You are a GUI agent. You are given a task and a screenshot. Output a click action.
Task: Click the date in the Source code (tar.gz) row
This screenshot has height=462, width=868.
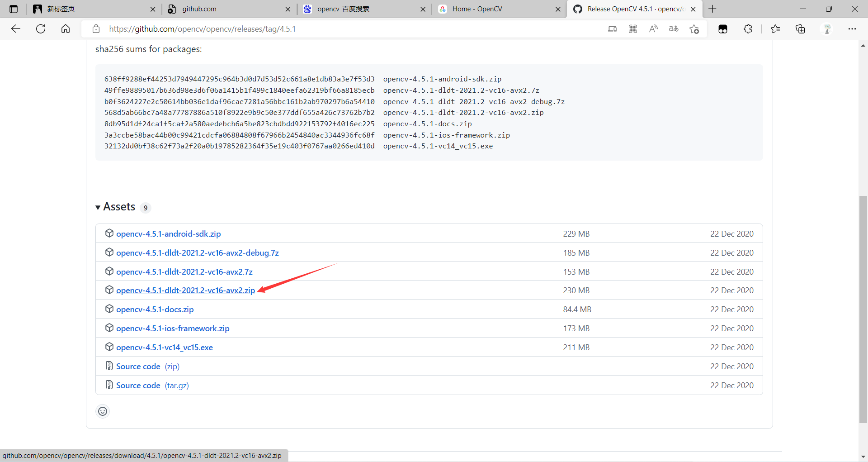(732, 386)
